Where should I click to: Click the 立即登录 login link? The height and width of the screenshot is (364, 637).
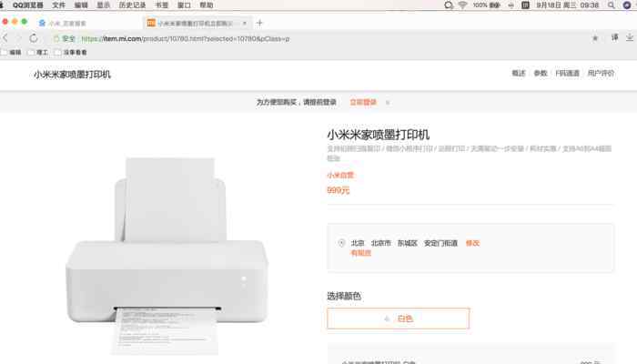[x=363, y=102]
